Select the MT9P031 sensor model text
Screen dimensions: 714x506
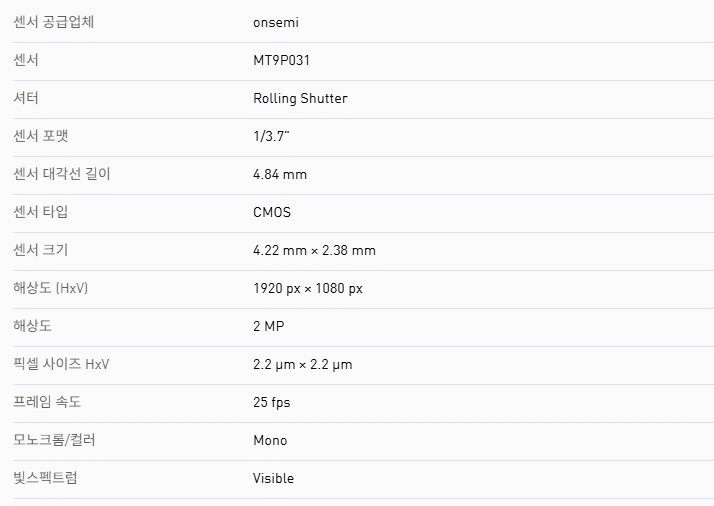coord(282,60)
